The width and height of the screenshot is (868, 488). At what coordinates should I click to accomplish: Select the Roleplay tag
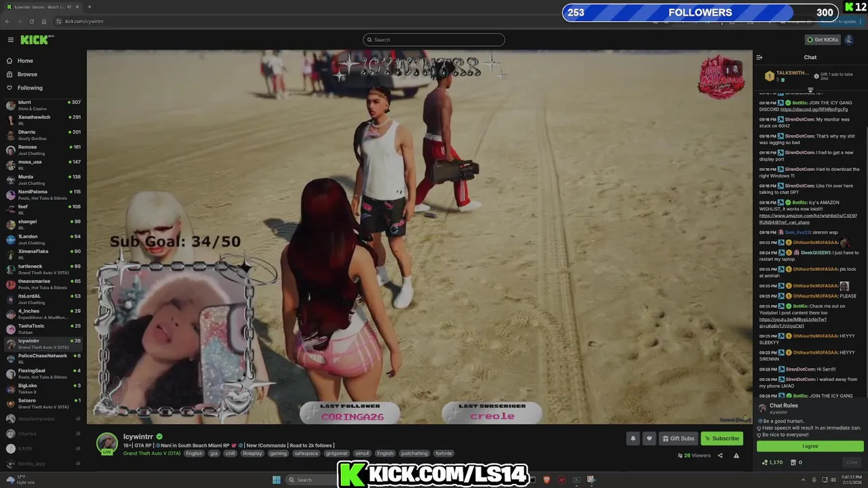(252, 453)
